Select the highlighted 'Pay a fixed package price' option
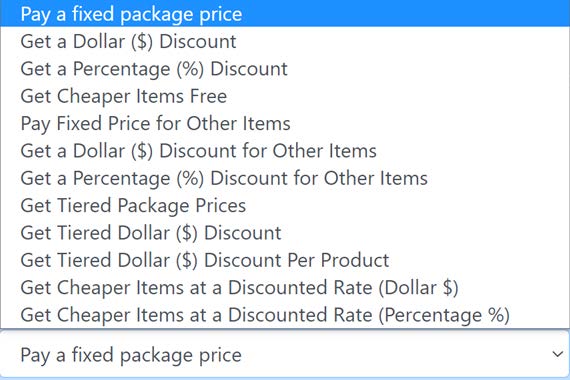 tap(285, 14)
